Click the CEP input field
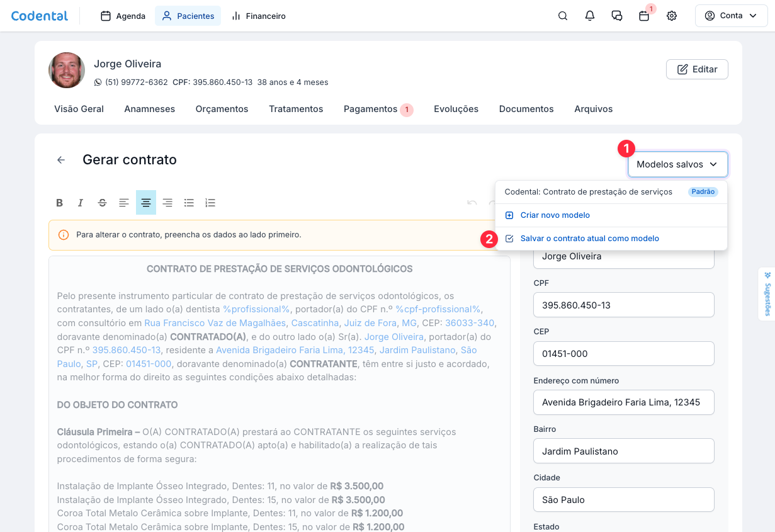The width and height of the screenshot is (775, 532). [x=623, y=354]
